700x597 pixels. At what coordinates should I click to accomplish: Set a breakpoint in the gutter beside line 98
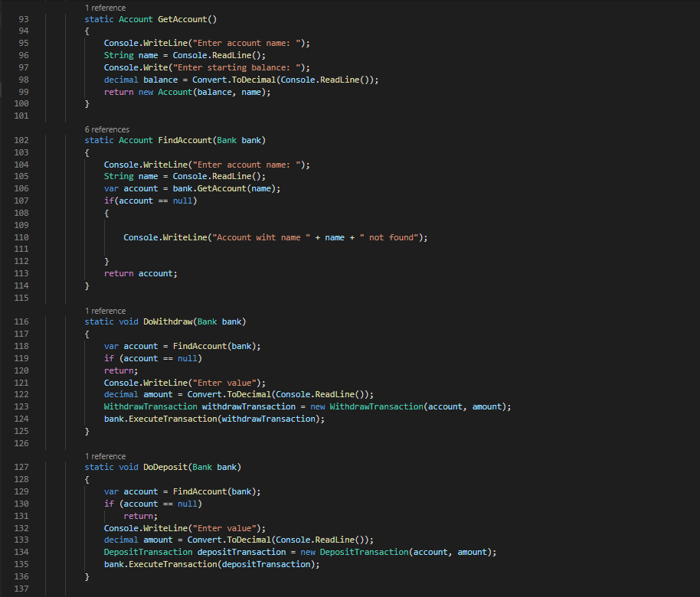point(8,79)
